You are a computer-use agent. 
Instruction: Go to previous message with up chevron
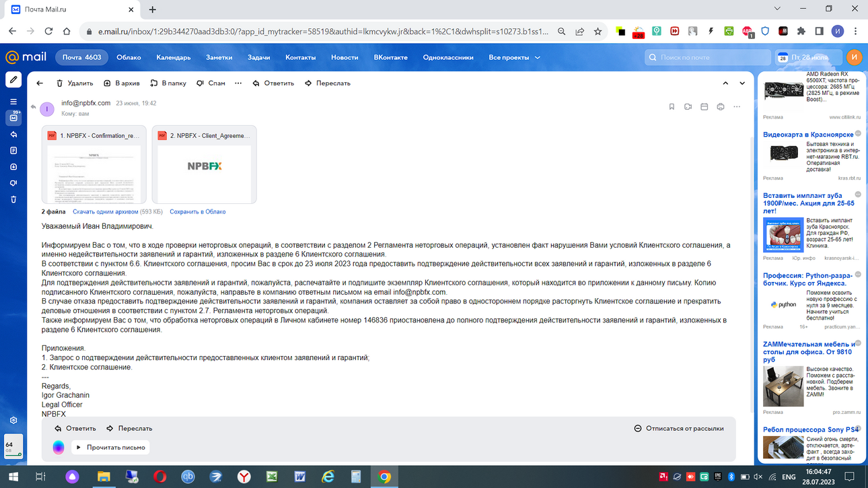click(x=725, y=83)
